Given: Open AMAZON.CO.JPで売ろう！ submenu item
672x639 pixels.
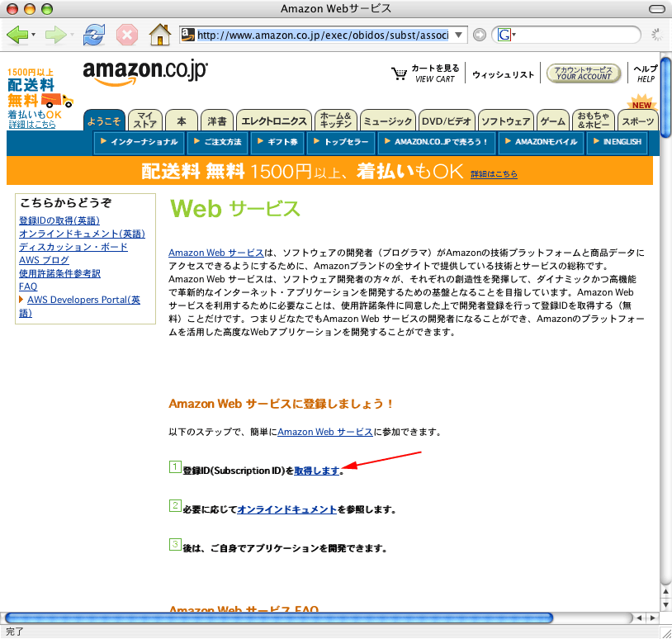Looking at the screenshot, I should [x=436, y=142].
